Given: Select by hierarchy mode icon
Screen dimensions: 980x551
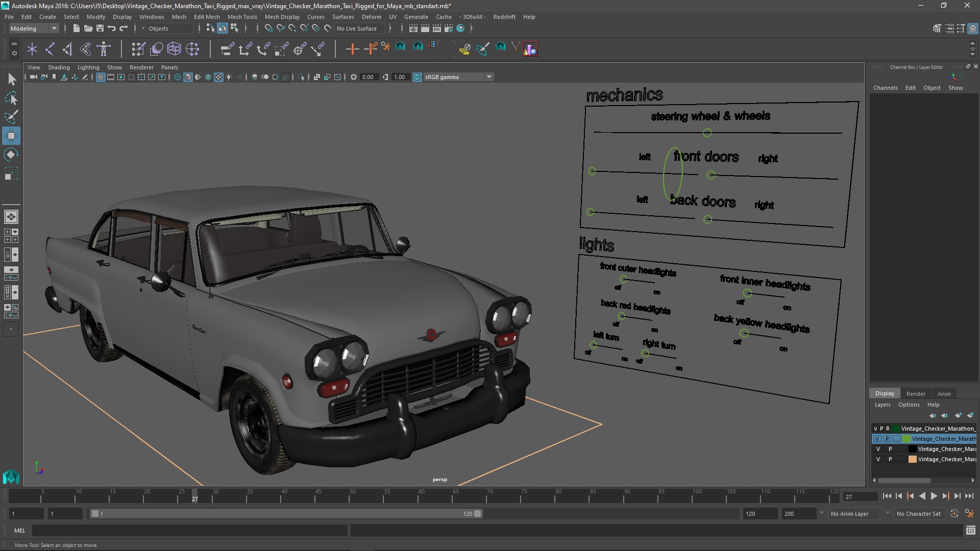Looking at the screenshot, I should pyautogui.click(x=210, y=29).
